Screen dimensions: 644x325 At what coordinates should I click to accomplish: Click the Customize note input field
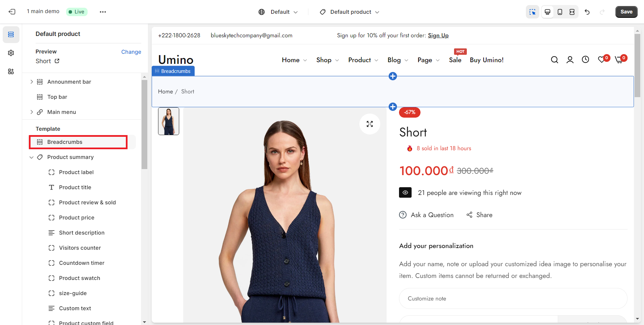point(513,298)
